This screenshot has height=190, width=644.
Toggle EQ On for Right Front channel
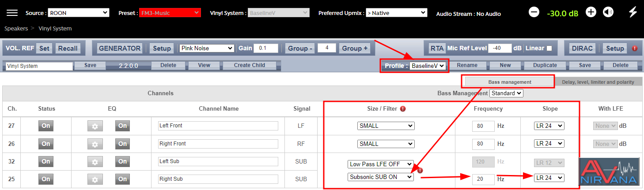click(122, 144)
